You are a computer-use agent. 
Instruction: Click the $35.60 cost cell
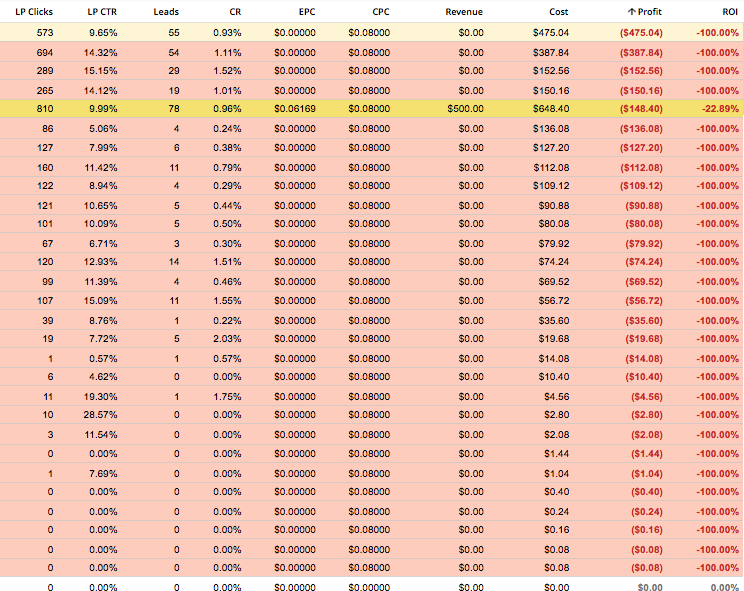[x=554, y=321]
